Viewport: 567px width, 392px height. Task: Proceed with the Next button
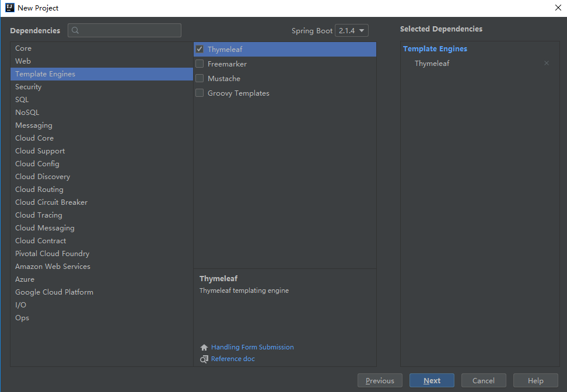(x=432, y=380)
